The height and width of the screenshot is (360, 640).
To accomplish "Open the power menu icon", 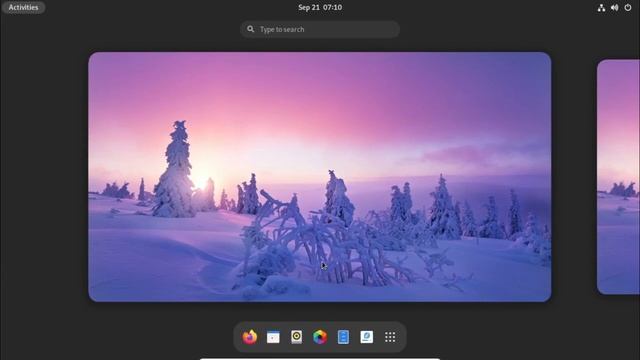I will tap(628, 7).
